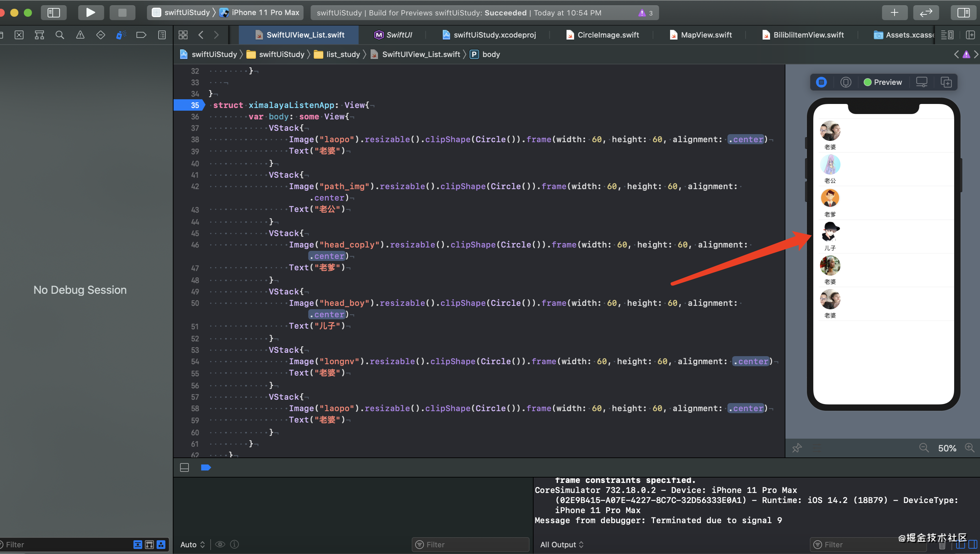Toggle the navigator sidebar visibility
Image resolution: width=980 pixels, height=554 pixels.
point(54,12)
